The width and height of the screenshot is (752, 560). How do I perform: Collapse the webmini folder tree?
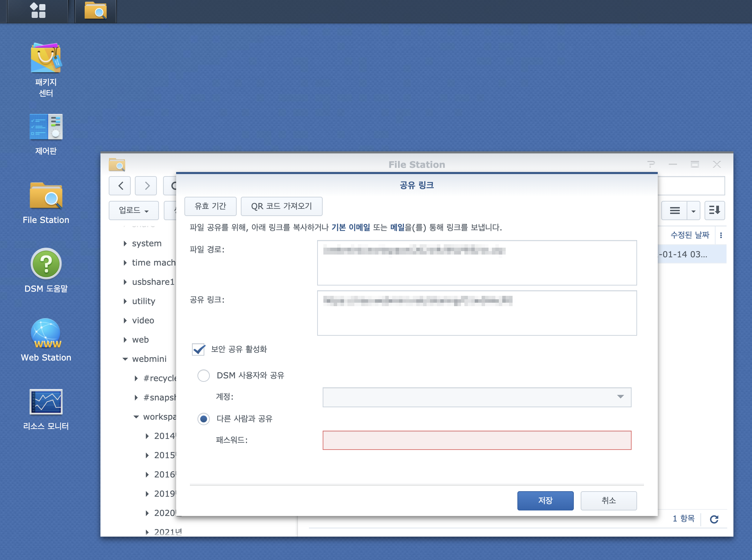coord(125,359)
